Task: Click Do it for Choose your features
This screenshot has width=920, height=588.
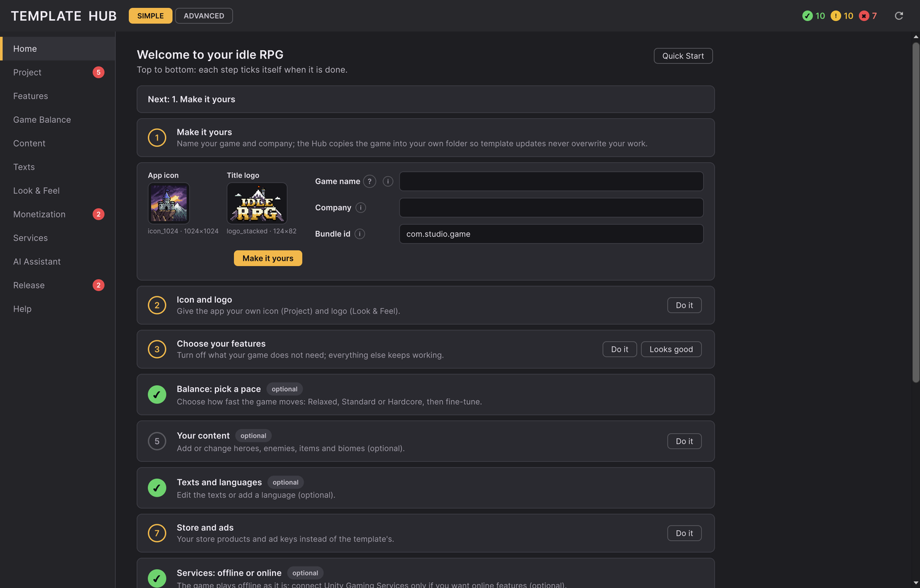Action: [x=620, y=349]
